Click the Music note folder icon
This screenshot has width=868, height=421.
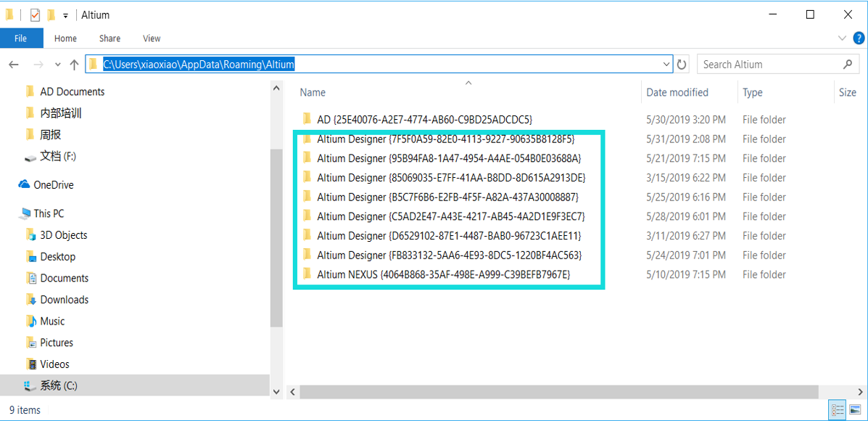pos(32,322)
